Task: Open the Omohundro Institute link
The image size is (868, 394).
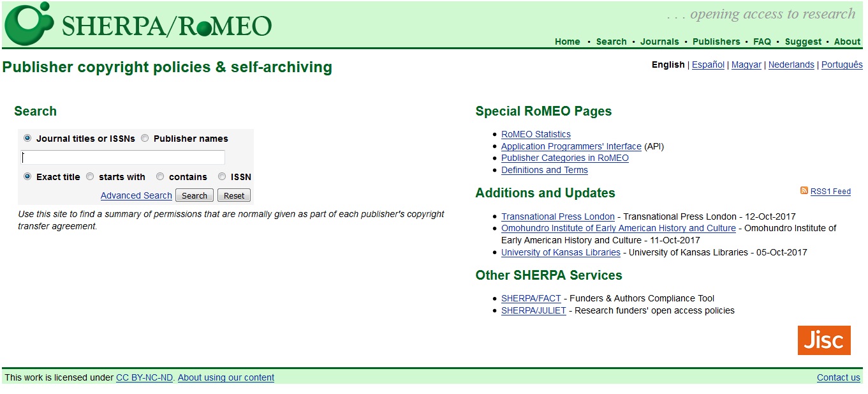Action: [619, 228]
